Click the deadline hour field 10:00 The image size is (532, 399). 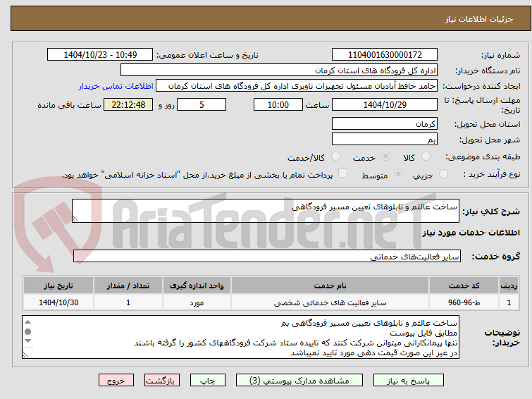[x=278, y=104]
